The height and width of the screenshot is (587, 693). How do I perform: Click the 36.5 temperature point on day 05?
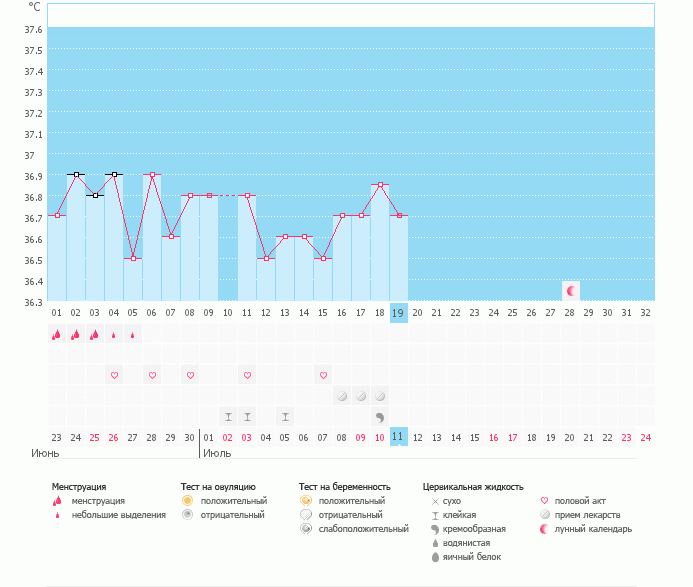pyautogui.click(x=133, y=258)
